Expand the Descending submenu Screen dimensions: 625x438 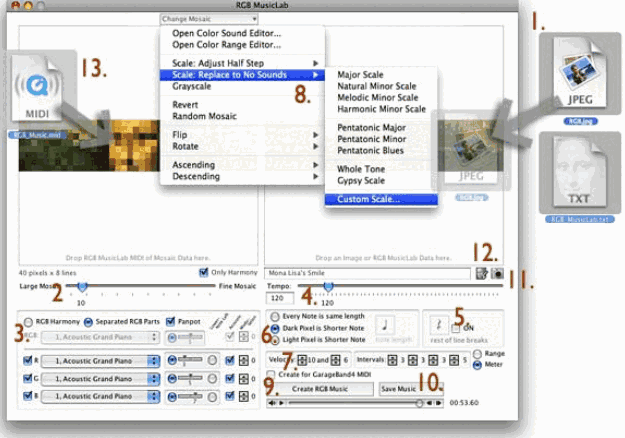242,177
